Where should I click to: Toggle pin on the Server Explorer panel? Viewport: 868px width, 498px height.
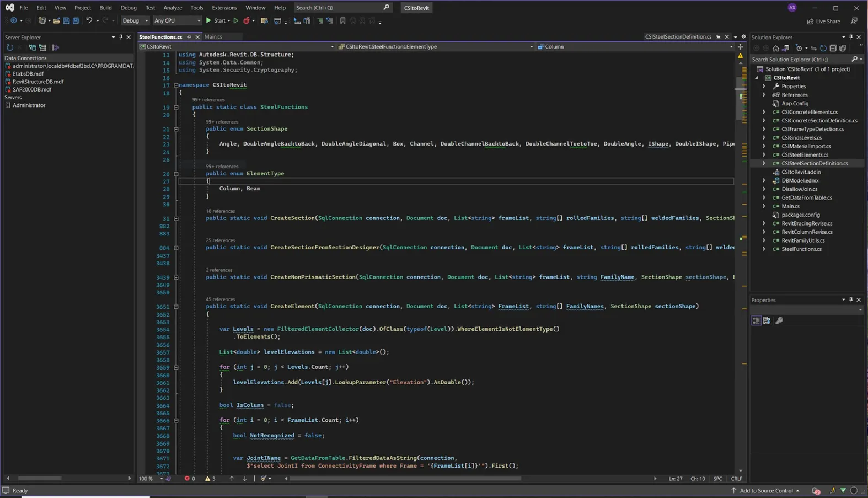click(x=121, y=37)
